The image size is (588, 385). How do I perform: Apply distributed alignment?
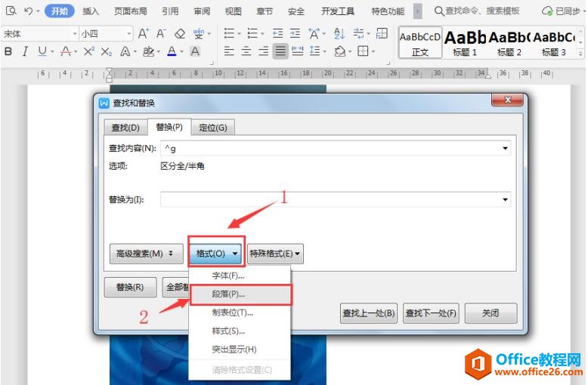[x=298, y=51]
